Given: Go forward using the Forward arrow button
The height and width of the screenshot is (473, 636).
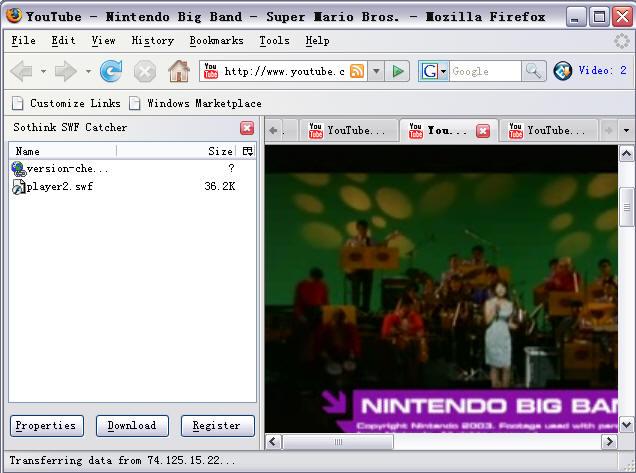Looking at the screenshot, I should click(66, 71).
